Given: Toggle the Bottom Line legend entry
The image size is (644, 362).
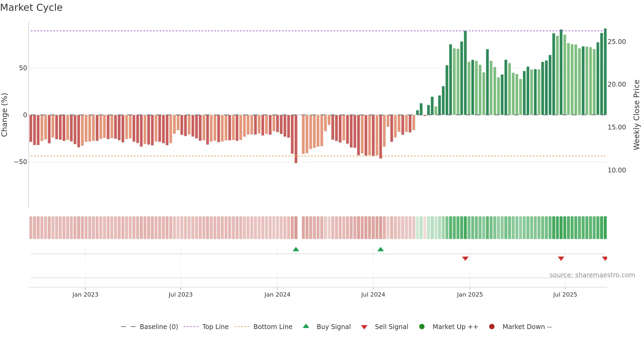Looking at the screenshot, I should [264, 327].
